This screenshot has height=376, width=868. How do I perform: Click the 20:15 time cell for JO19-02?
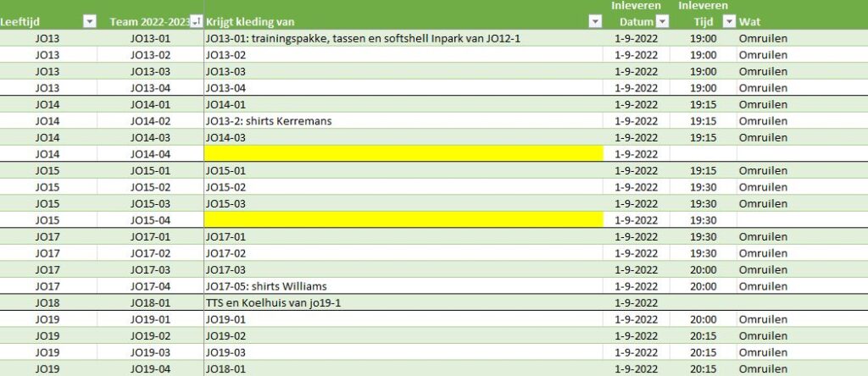pyautogui.click(x=703, y=335)
